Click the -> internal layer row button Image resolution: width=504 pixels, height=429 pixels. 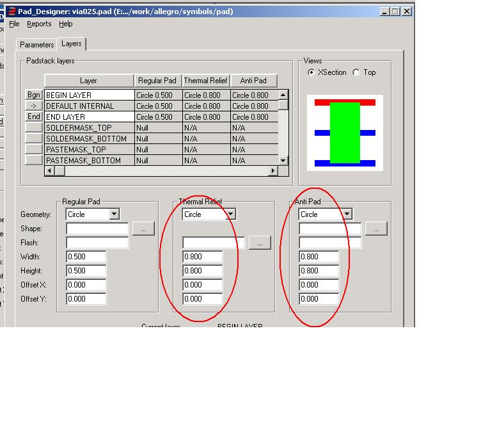pos(34,106)
